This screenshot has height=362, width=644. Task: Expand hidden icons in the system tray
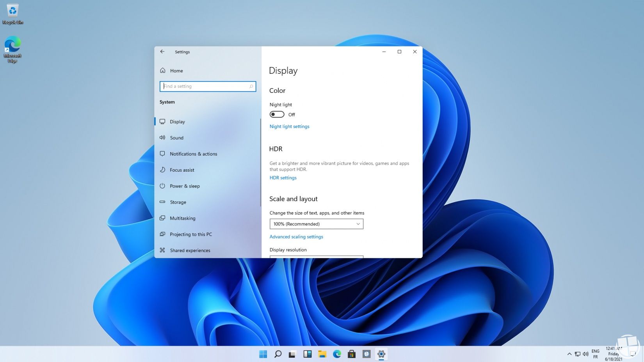pos(569,354)
